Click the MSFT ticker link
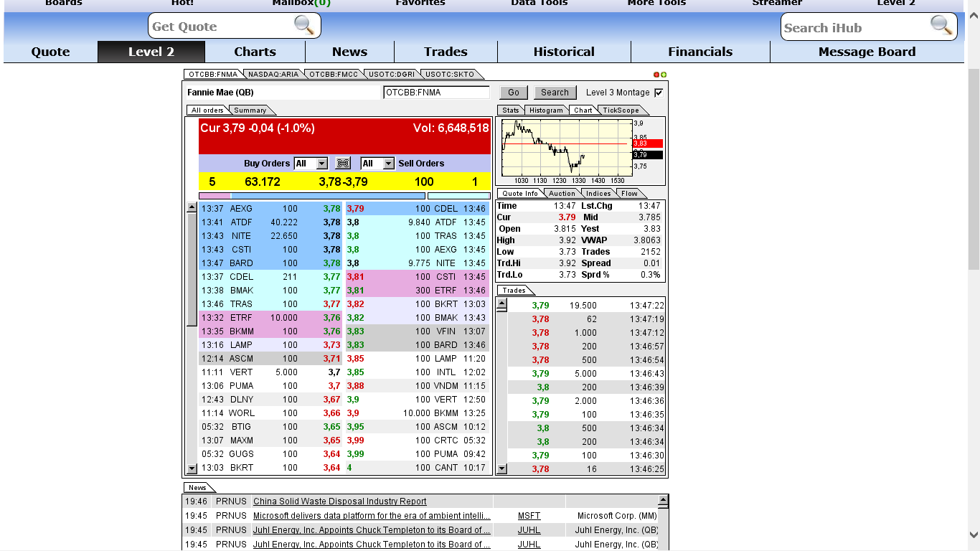Screen dimensions: 980x551 529,516
